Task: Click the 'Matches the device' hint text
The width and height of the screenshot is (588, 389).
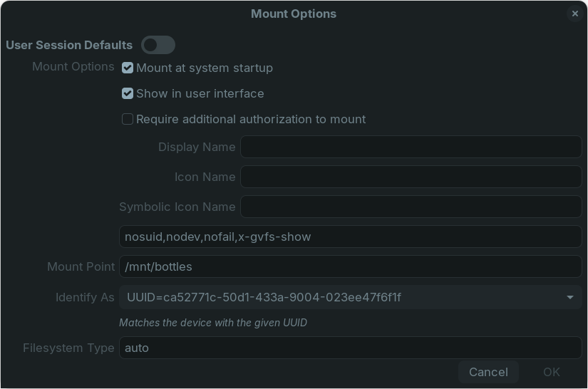Action: pyautogui.click(x=213, y=323)
